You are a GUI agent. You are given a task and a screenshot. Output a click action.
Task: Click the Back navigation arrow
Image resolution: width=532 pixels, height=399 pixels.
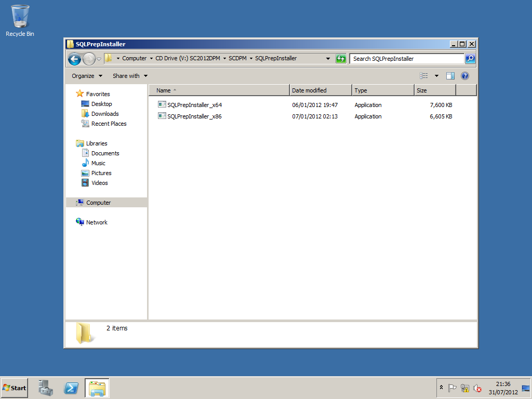[74, 59]
